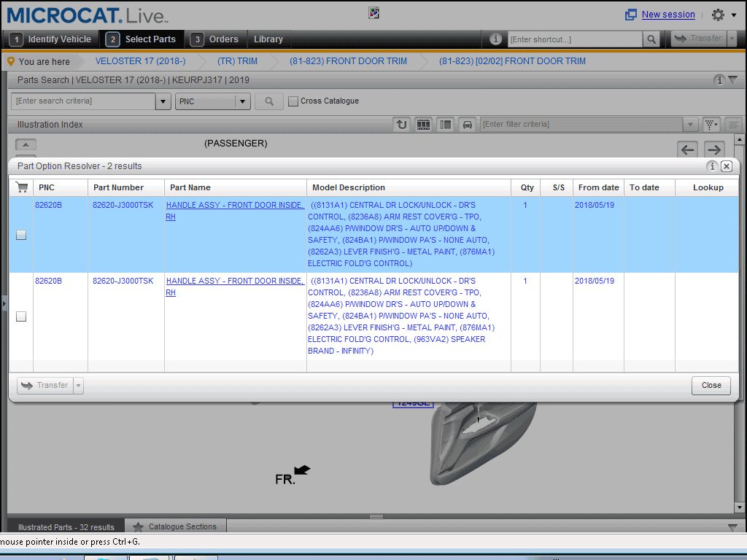
Task: Click the shortcut info icon
Action: tap(495, 39)
